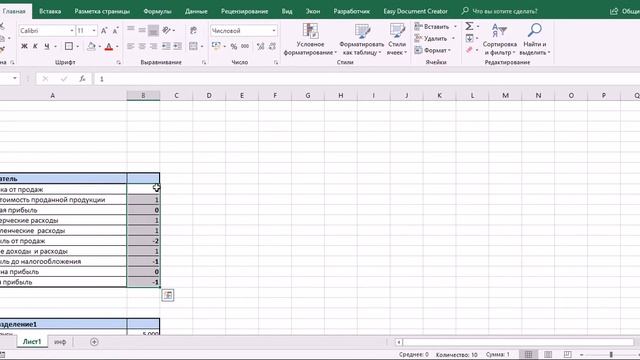Open Числовой number format dropdown

coord(273,31)
